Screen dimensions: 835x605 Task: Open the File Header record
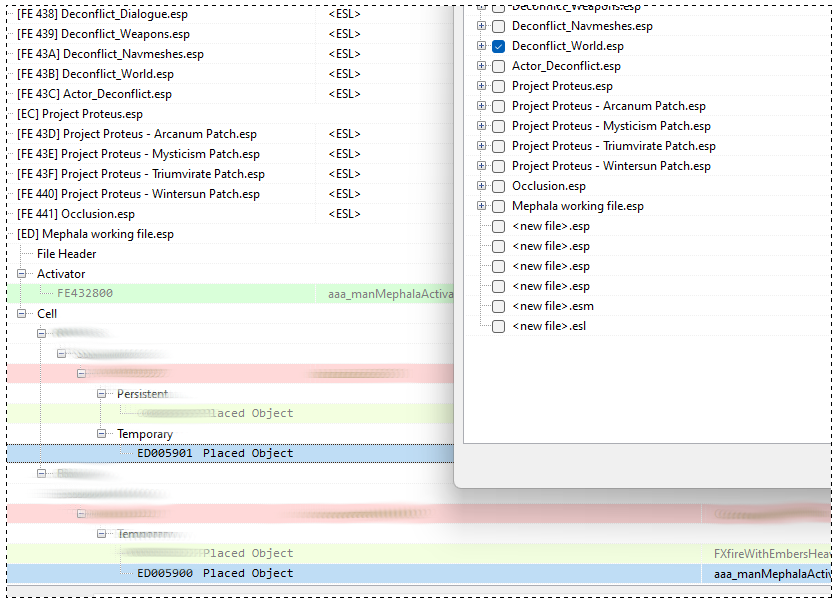(x=67, y=254)
